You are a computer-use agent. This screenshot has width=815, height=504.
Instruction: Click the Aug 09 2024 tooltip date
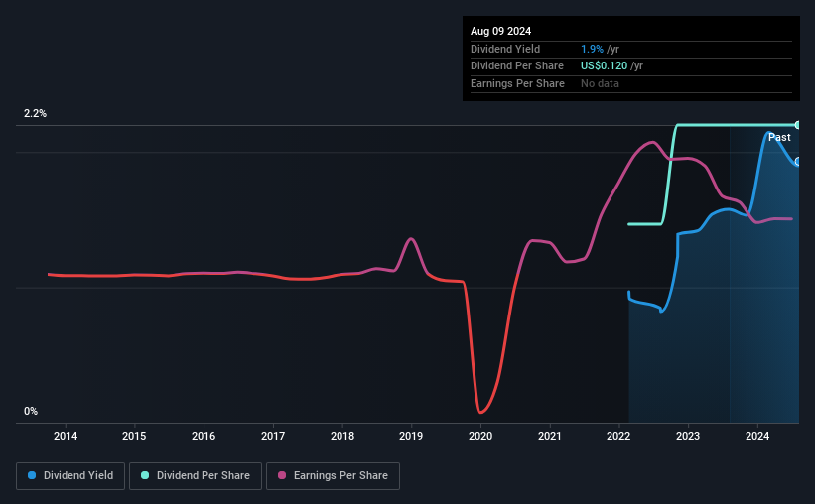pos(498,31)
